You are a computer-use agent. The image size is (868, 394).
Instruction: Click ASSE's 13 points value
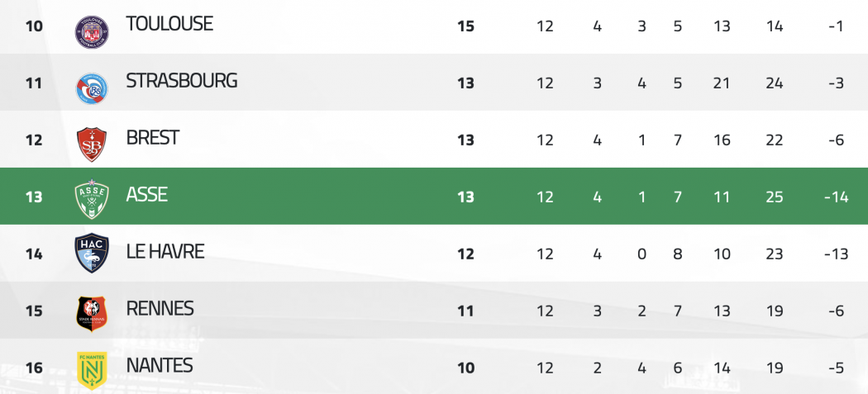(466, 197)
